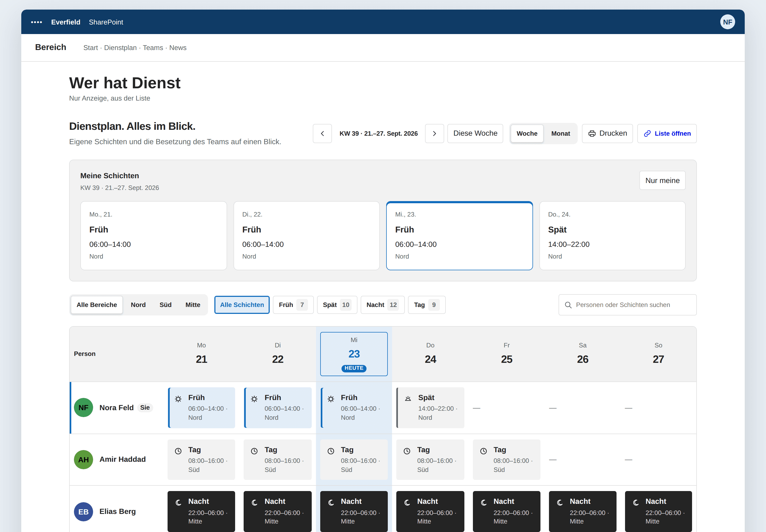Viewport: 766px width, 532px height.
Task: Click Nora Feld's NF avatar
Action: pyautogui.click(x=83, y=407)
